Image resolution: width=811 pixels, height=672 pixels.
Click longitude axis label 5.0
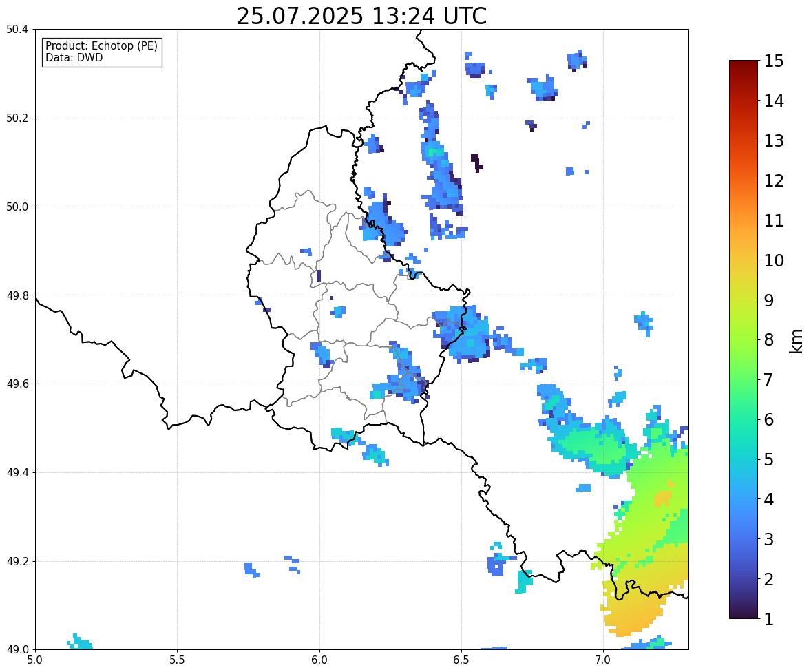[35, 660]
